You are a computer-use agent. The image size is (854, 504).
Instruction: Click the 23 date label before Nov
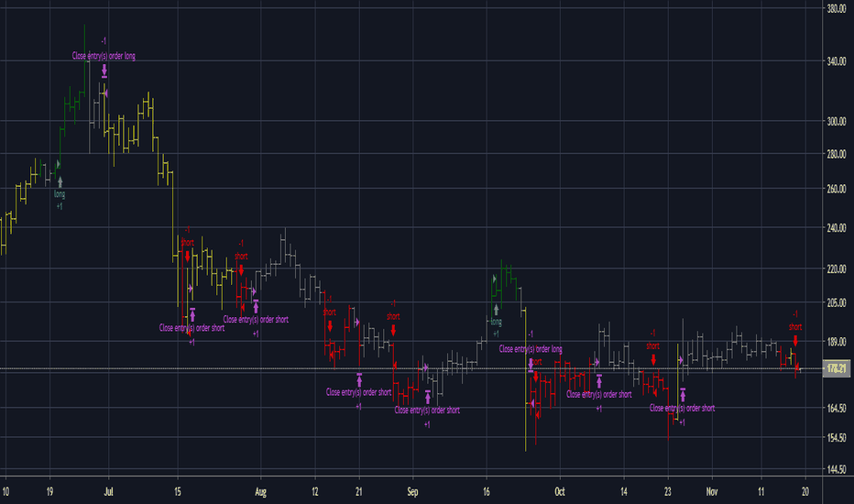click(x=668, y=491)
